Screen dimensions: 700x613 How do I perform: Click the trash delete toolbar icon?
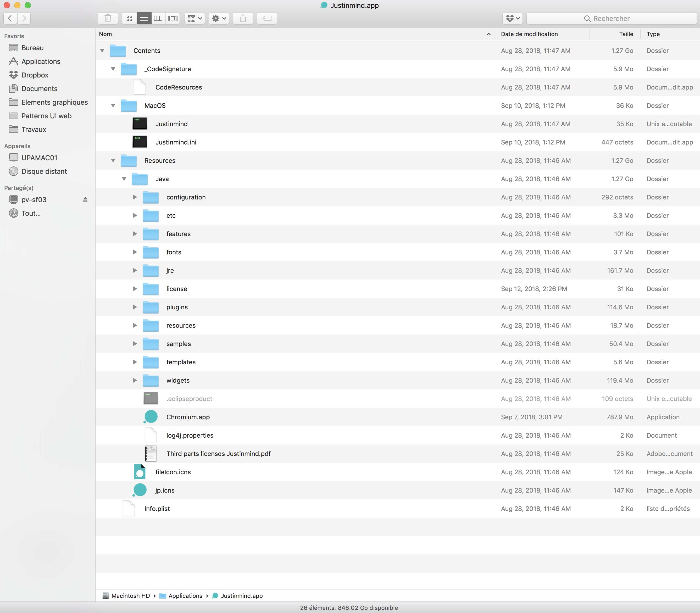tap(108, 19)
